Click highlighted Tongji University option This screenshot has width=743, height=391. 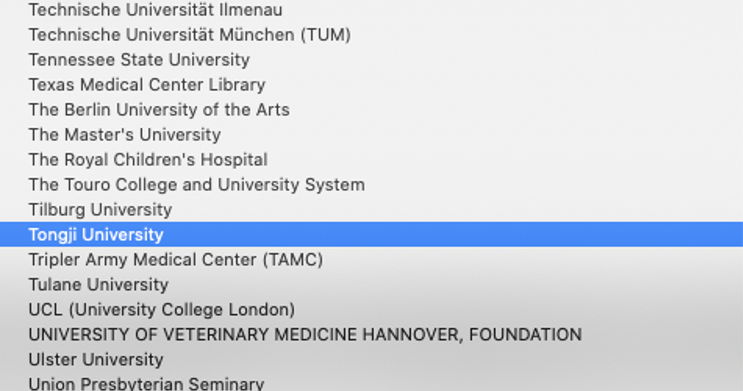[x=372, y=234]
